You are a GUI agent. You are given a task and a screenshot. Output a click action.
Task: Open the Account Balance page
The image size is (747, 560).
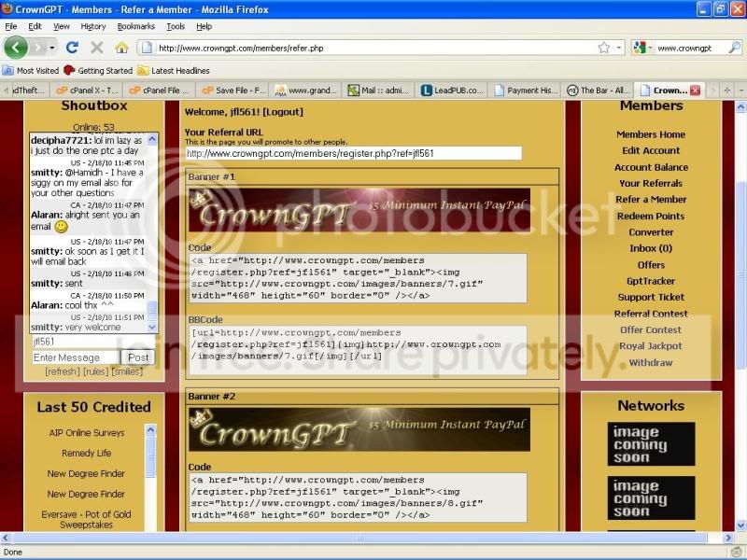[651, 167]
